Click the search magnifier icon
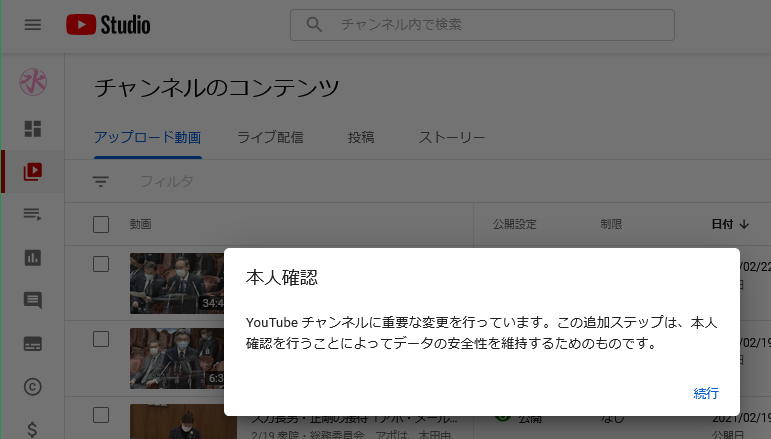 [x=314, y=25]
